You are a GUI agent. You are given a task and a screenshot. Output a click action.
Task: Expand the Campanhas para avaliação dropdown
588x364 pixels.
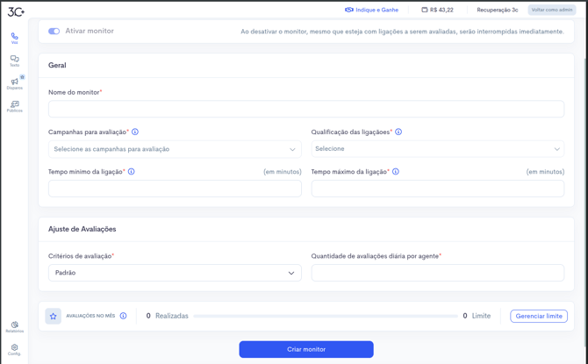coord(175,149)
